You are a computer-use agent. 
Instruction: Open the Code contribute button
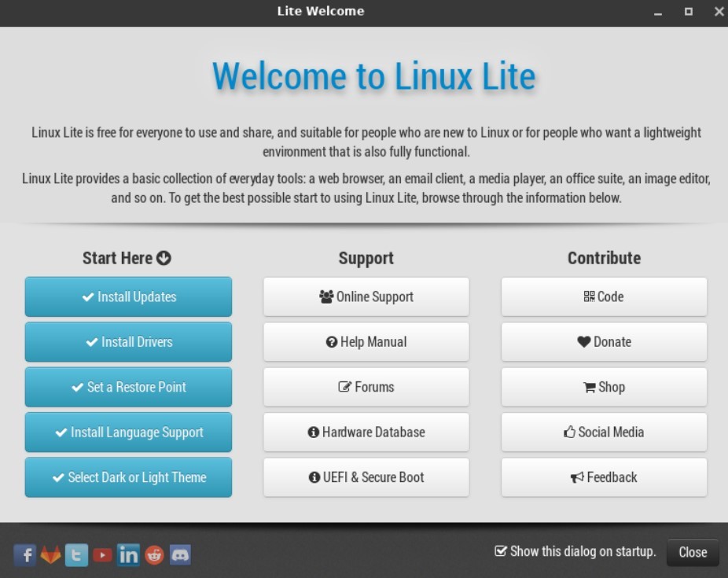[x=604, y=296]
